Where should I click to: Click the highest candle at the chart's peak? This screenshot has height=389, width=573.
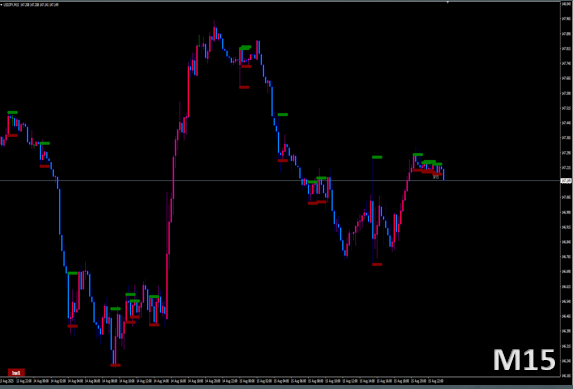[x=215, y=33]
